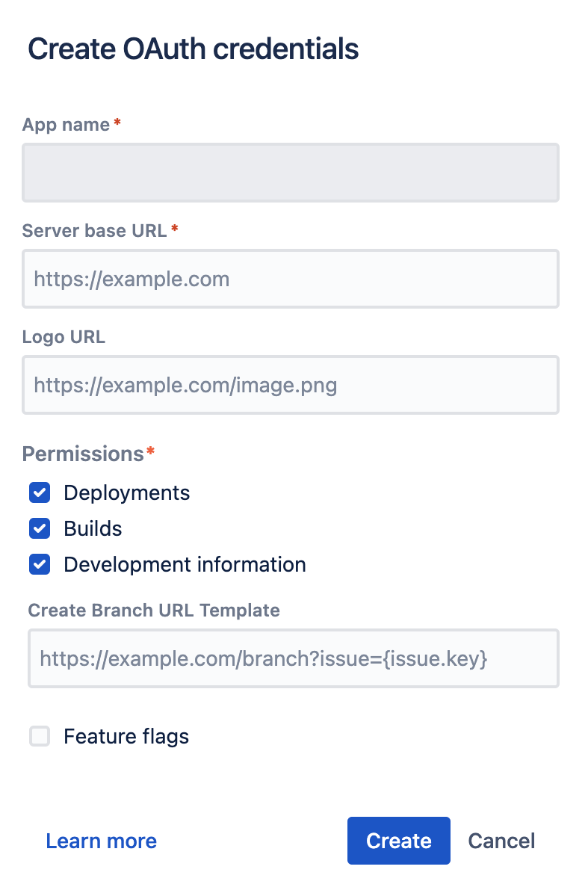Click the Feature flags label text

point(126,737)
